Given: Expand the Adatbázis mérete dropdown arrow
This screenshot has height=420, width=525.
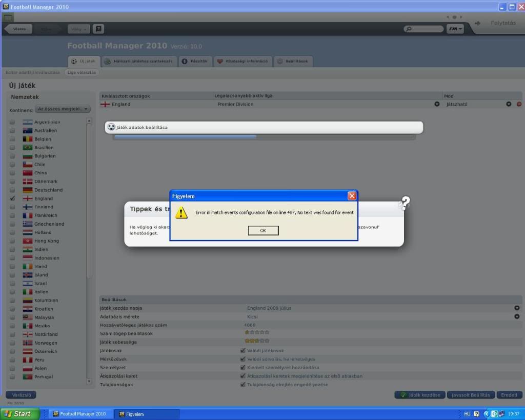Looking at the screenshot, I should [517, 316].
